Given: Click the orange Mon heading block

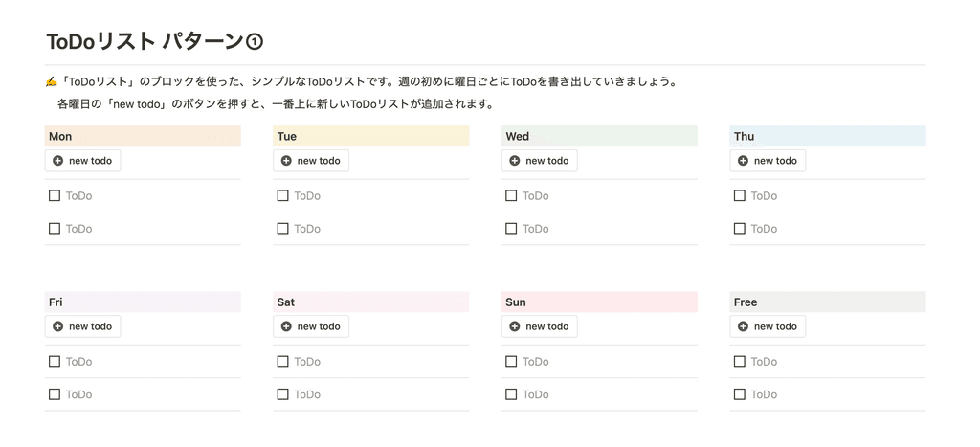Looking at the screenshot, I should [142, 137].
